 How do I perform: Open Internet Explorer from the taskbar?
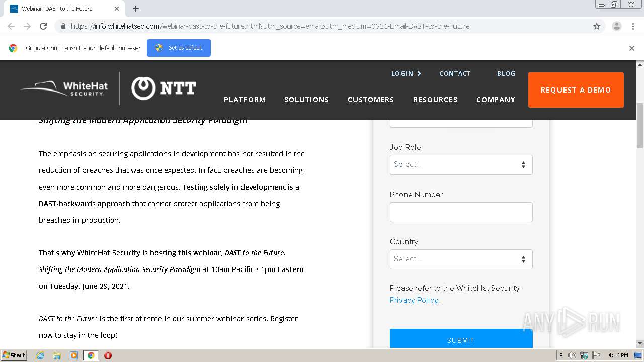point(40,355)
